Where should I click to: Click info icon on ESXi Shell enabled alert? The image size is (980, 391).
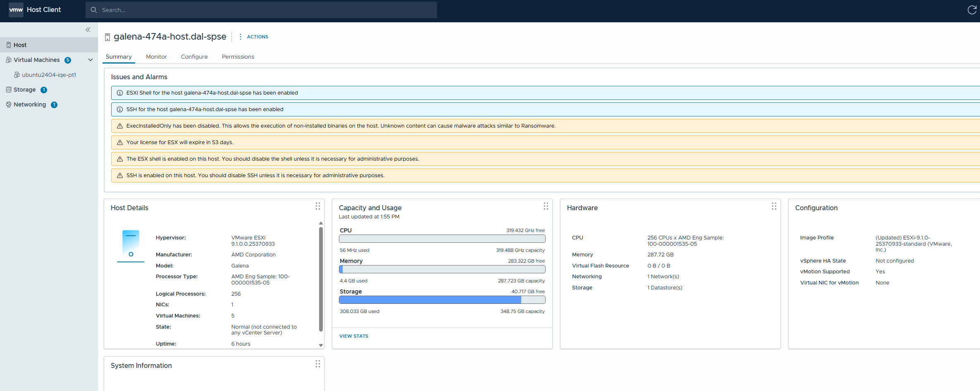click(x=120, y=93)
